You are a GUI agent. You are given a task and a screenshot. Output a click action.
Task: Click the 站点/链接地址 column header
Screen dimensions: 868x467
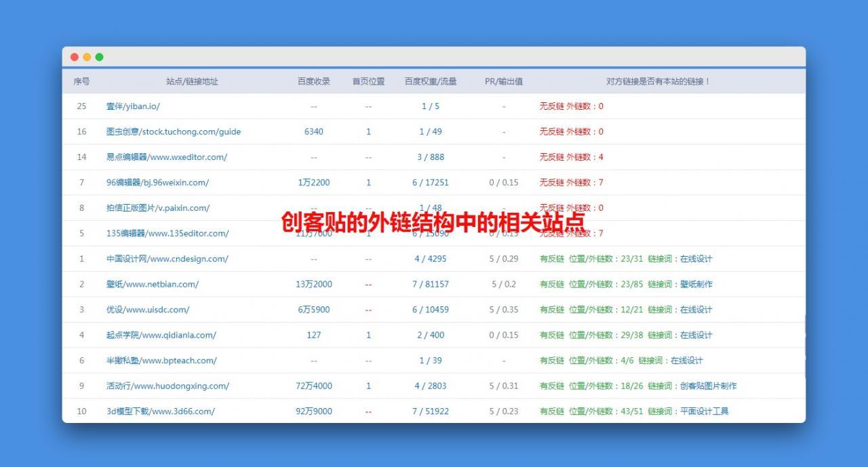tap(192, 81)
